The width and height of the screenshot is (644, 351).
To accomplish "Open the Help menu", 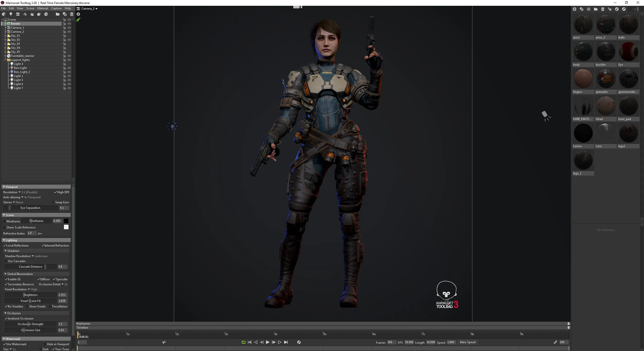I will pos(68,8).
